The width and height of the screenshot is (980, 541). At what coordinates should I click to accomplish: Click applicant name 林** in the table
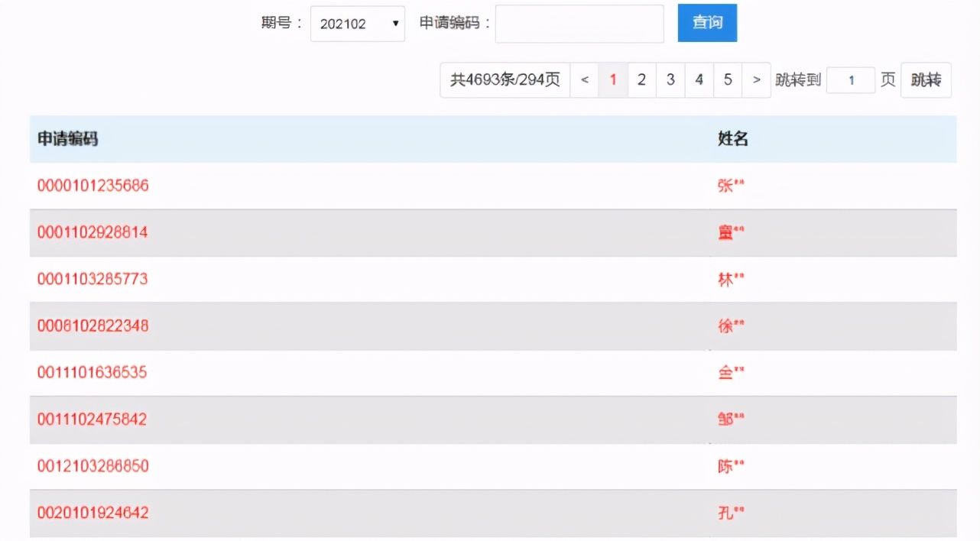730,279
